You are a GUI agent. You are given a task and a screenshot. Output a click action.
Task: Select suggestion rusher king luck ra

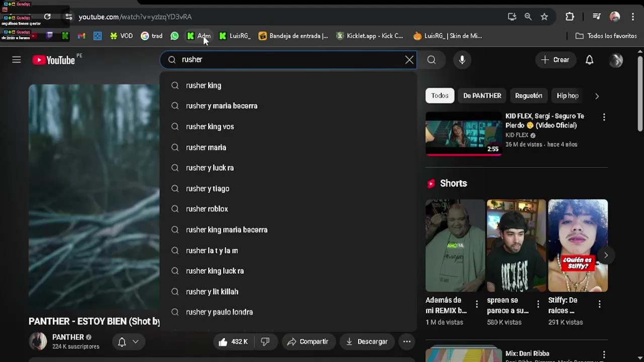(288, 271)
